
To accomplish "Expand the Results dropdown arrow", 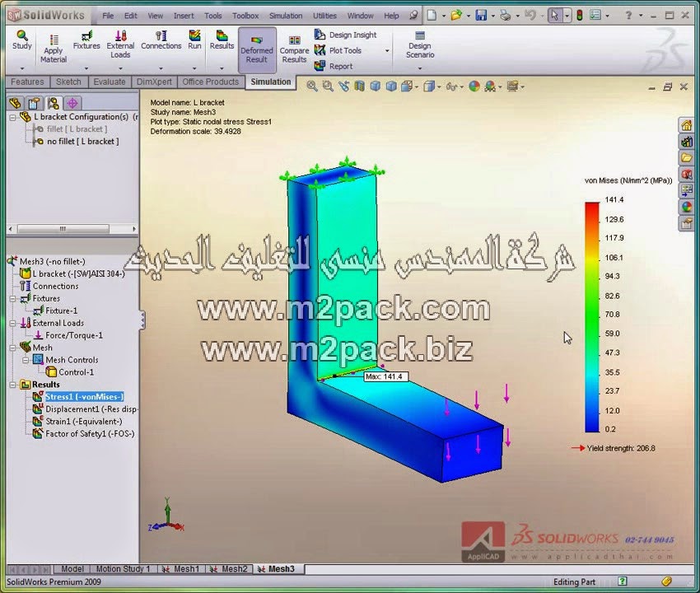I will (222, 68).
